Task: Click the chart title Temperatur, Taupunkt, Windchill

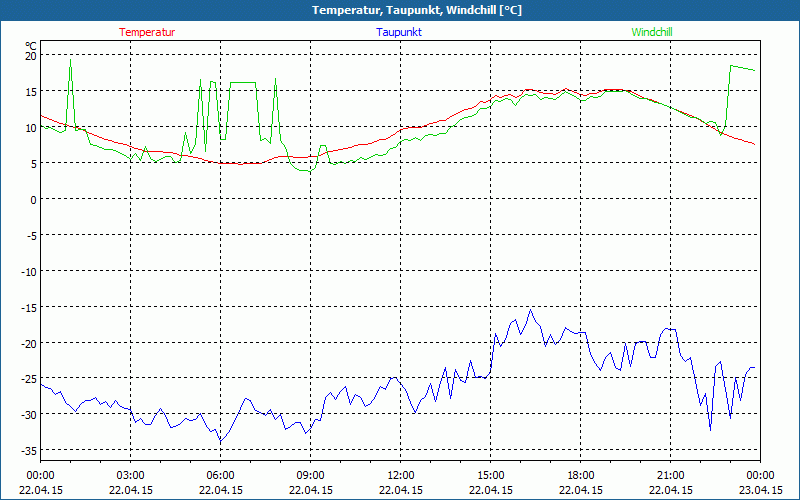Action: (x=417, y=10)
